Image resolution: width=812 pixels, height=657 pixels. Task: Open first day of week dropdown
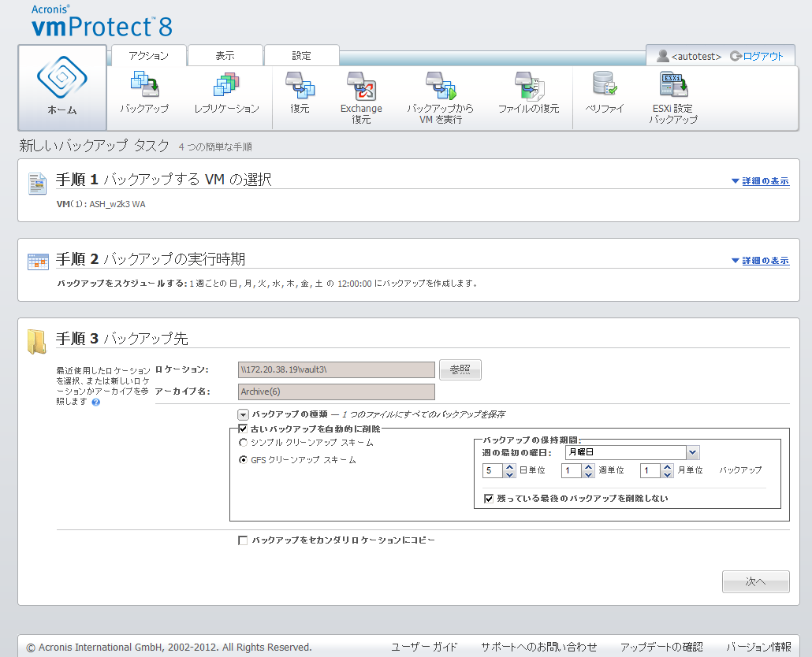click(692, 452)
